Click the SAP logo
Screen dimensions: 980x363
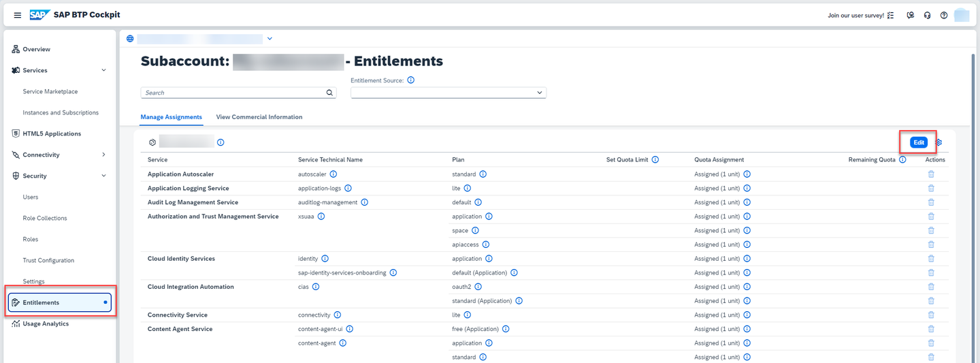tap(39, 15)
